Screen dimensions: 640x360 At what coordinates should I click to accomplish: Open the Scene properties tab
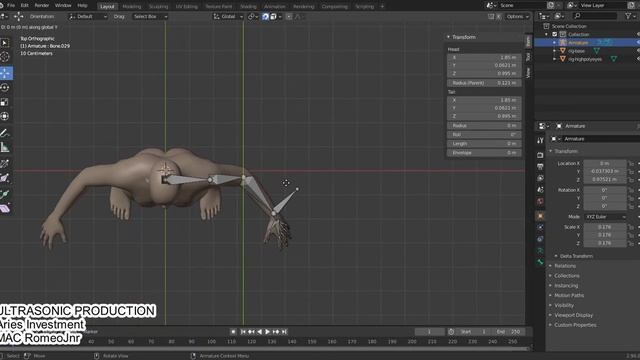click(540, 190)
